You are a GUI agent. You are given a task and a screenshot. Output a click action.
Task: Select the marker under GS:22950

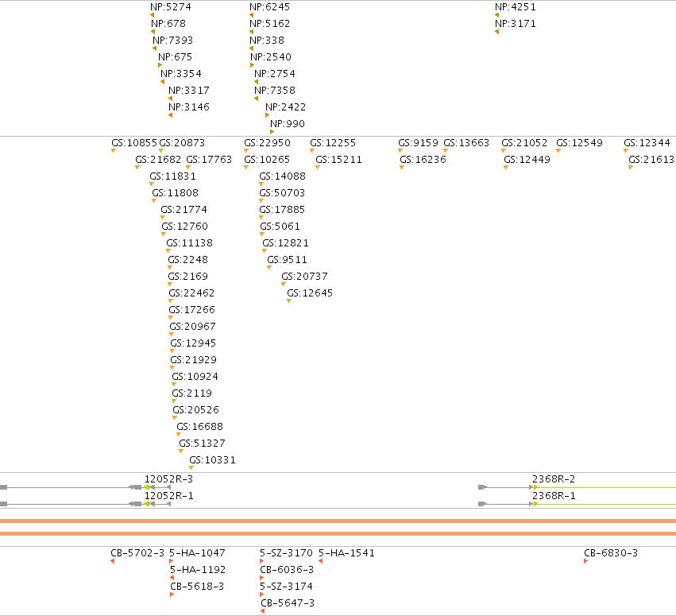point(246,150)
